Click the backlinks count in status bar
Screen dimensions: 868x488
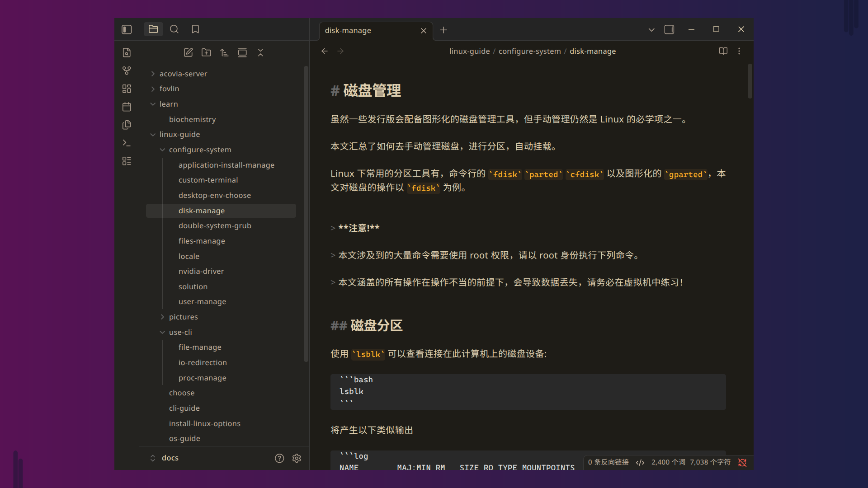608,462
